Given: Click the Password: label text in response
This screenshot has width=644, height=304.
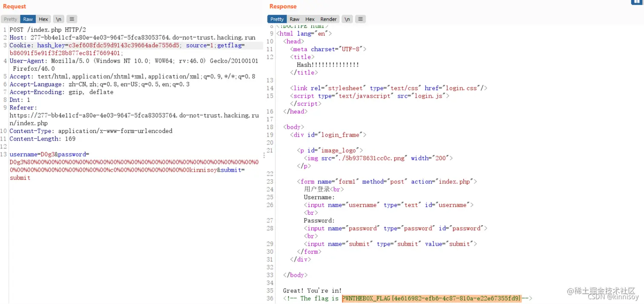Looking at the screenshot, I should 319,221.
